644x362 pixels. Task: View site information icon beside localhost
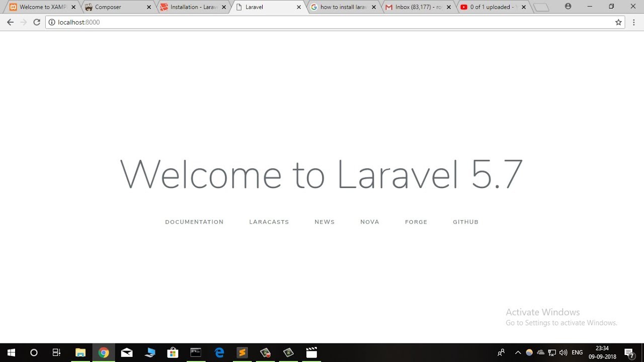(x=51, y=22)
